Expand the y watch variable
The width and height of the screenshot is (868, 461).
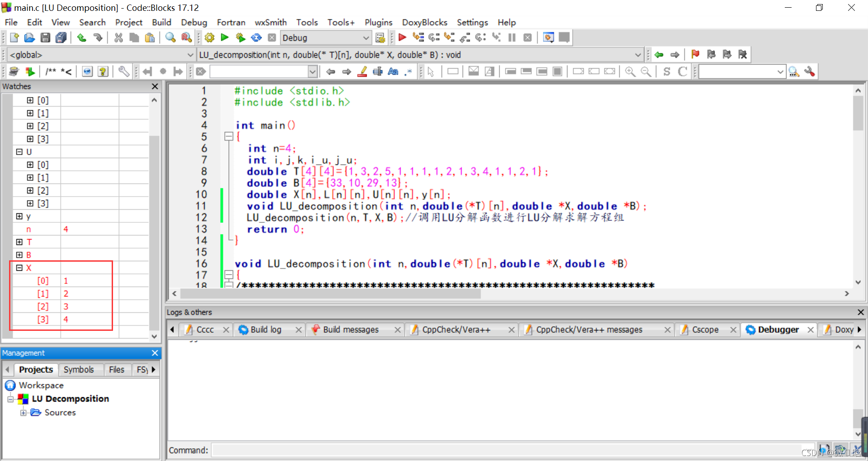tap(19, 216)
